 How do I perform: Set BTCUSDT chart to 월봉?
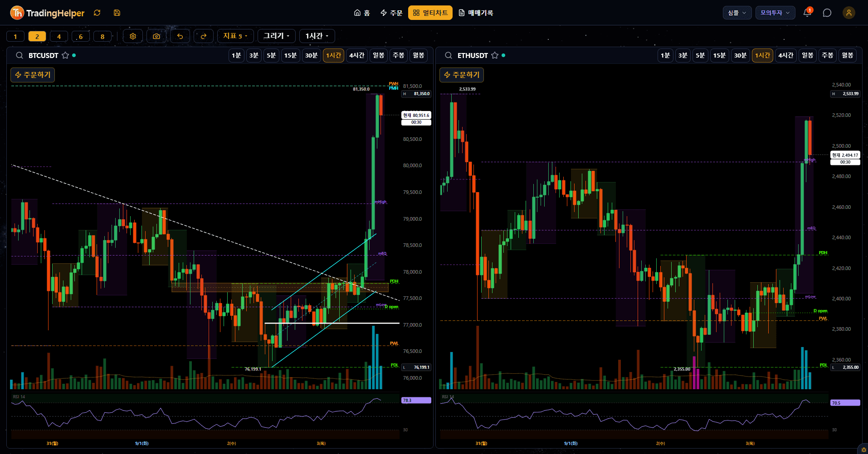(418, 55)
